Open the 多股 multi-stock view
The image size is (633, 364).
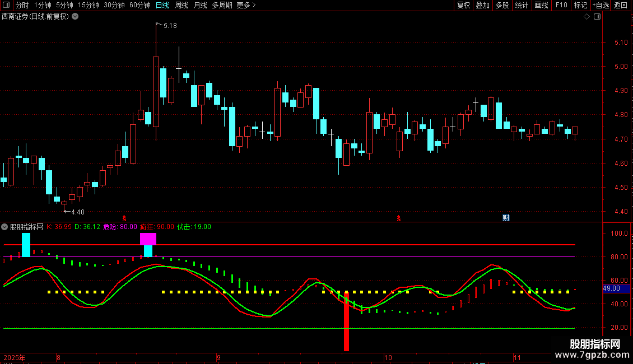click(x=502, y=5)
